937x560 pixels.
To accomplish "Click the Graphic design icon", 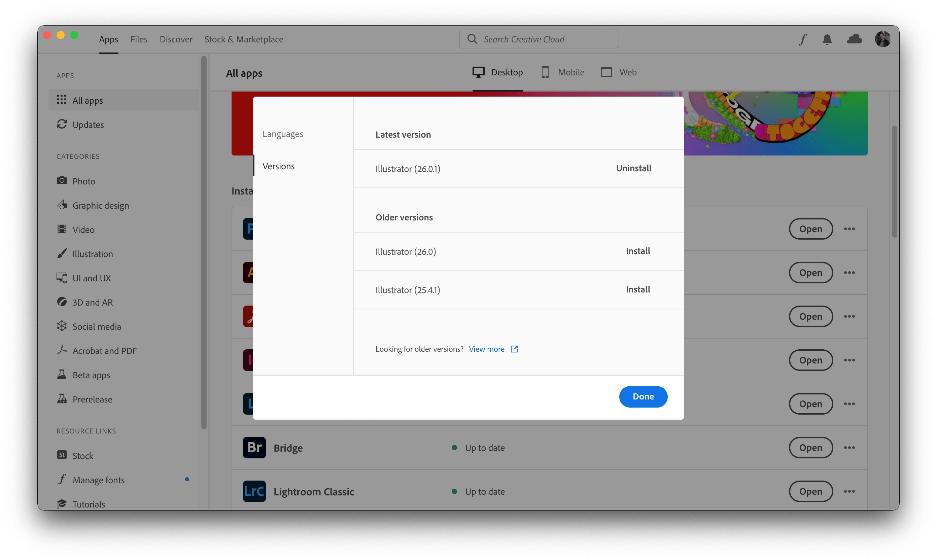I will point(62,205).
